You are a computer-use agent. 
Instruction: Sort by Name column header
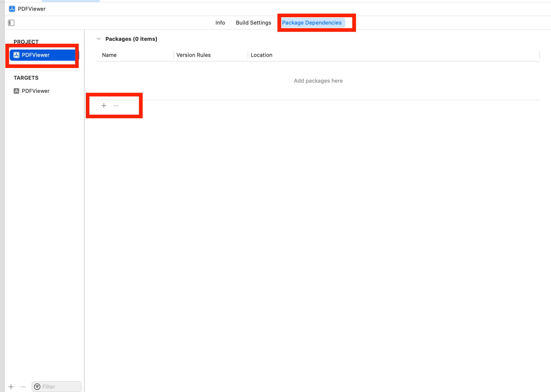pos(109,55)
